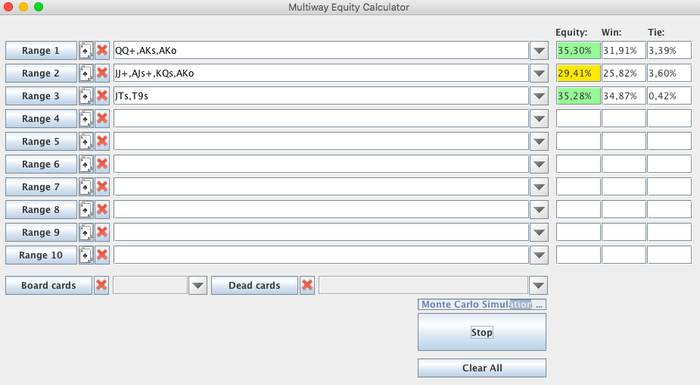This screenshot has width=700, height=385.
Task: Open the Range 9 selector button
Action: point(41,233)
